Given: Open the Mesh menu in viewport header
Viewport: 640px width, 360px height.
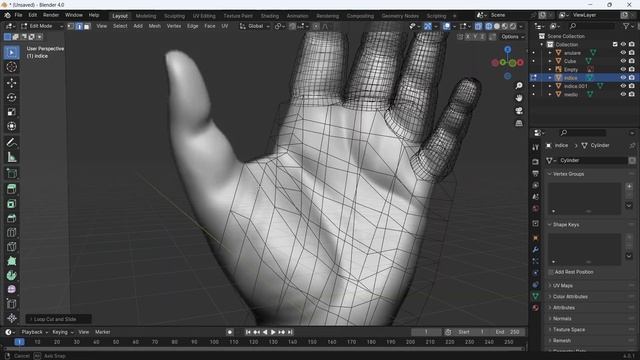Looking at the screenshot, I should tap(155, 26).
